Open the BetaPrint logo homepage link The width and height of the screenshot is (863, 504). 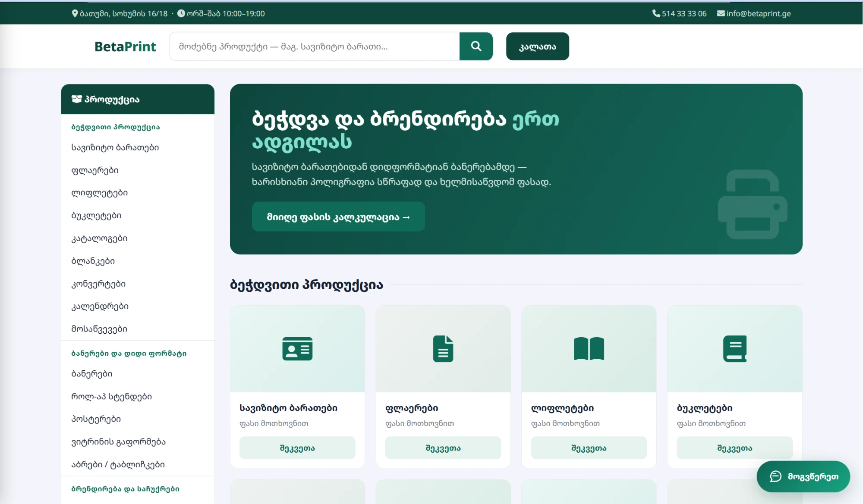(x=125, y=47)
